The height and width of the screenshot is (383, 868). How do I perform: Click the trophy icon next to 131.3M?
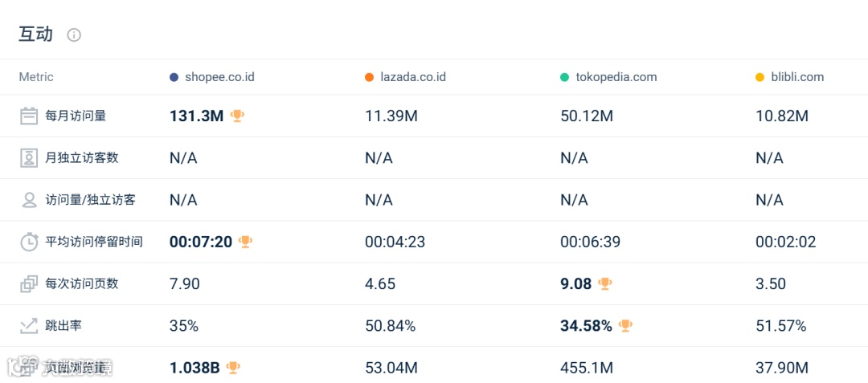click(x=237, y=116)
